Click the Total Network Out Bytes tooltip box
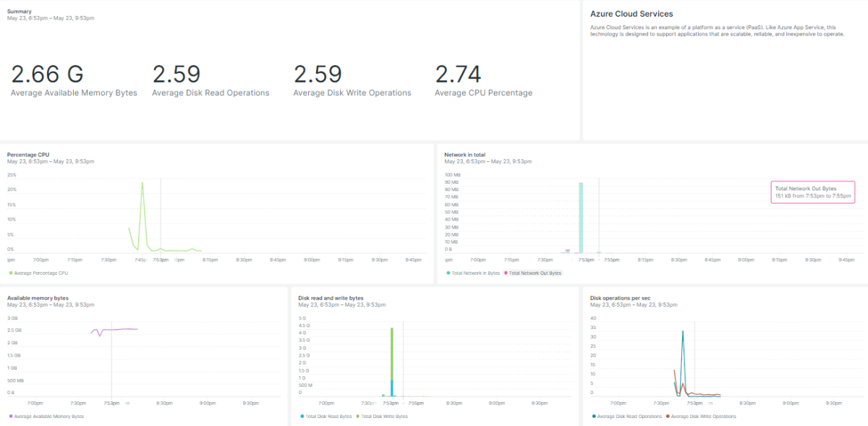 (814, 192)
